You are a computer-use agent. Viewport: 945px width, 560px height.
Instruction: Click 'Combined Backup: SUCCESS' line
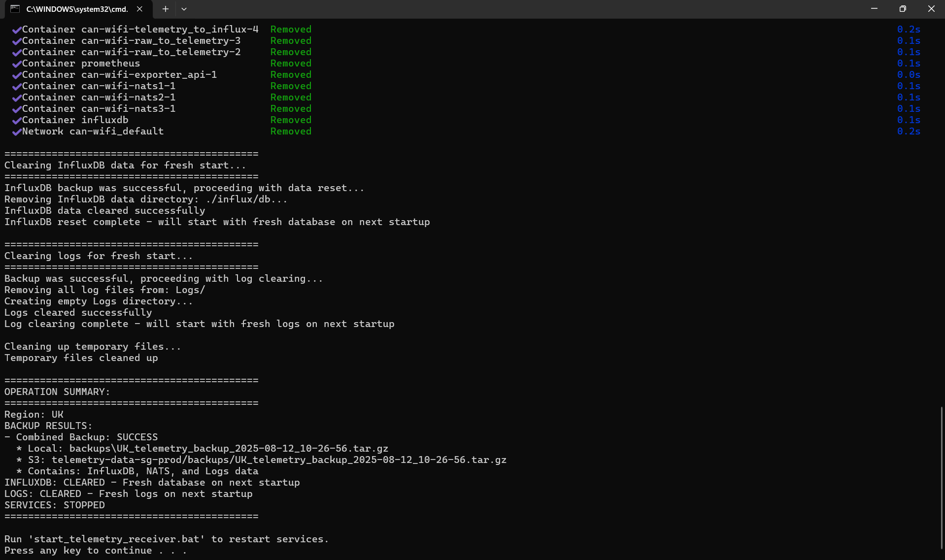[x=81, y=437]
